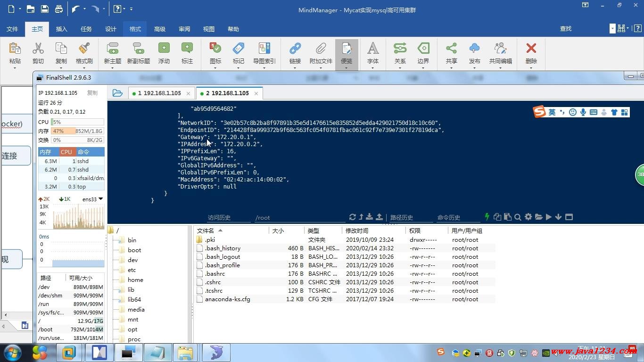Screen dimensions: 644x362
Task: Insert a Relationship (关系) line
Action: click(x=400, y=48)
